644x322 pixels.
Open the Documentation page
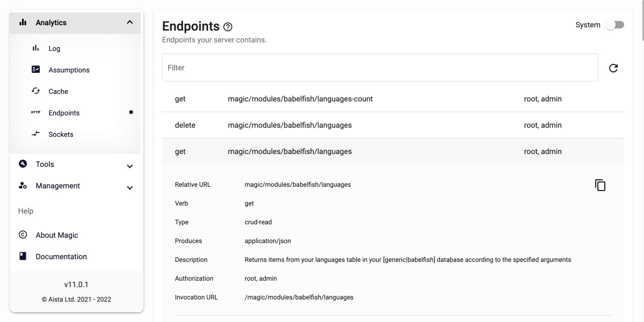tap(60, 256)
